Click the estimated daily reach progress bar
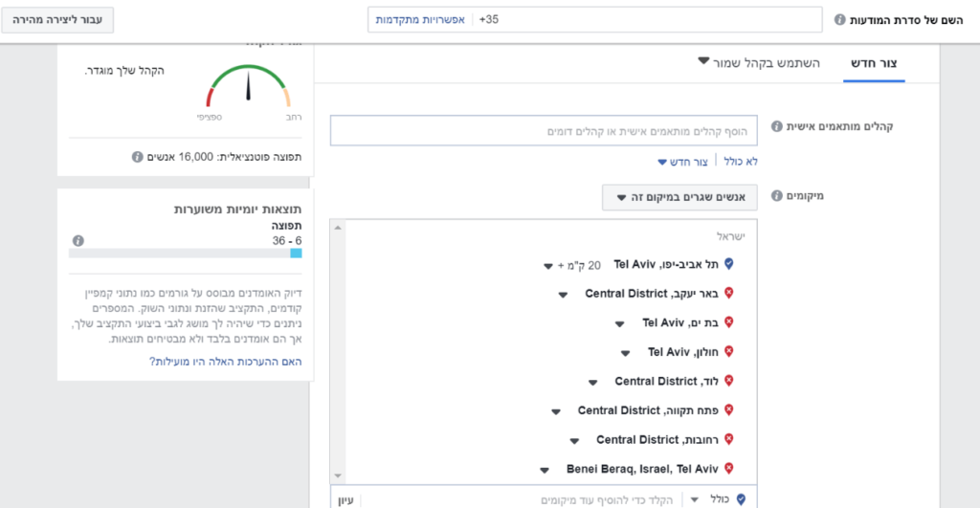The image size is (980, 508). pyautogui.click(x=185, y=254)
